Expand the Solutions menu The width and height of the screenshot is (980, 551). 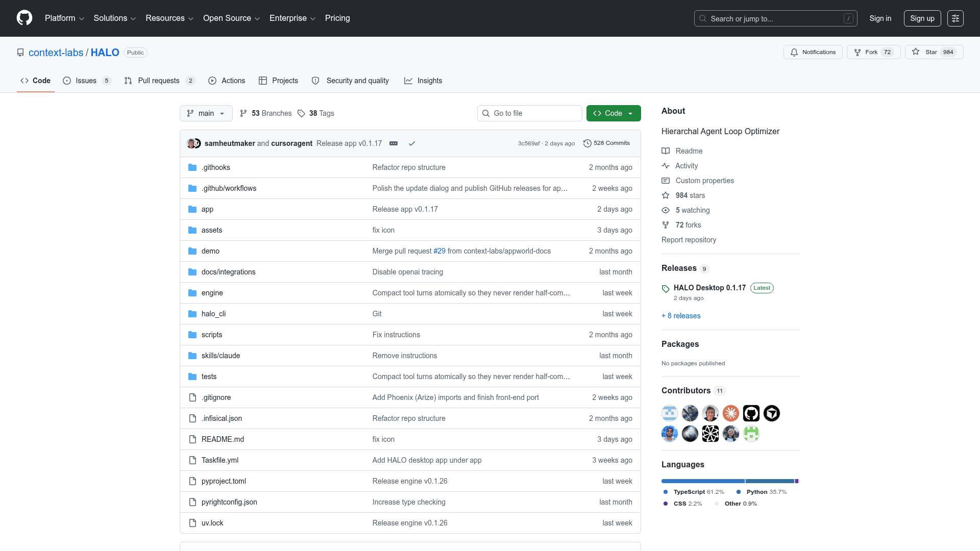[x=115, y=18]
